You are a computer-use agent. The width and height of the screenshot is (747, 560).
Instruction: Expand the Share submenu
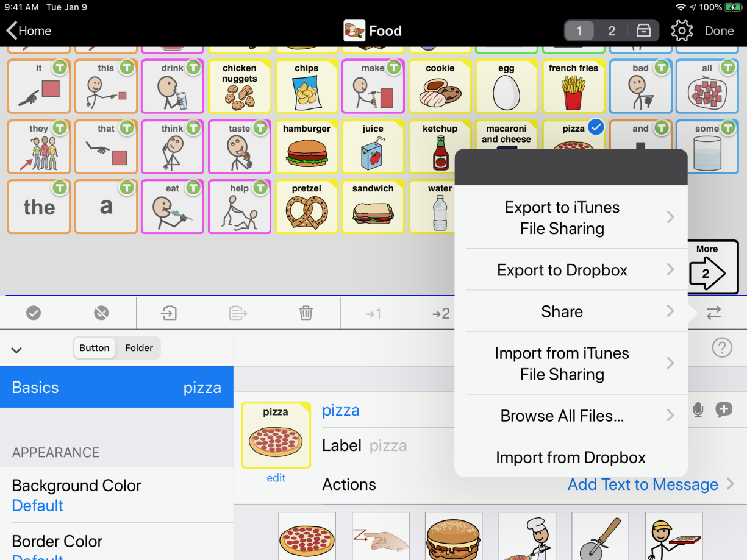point(562,311)
